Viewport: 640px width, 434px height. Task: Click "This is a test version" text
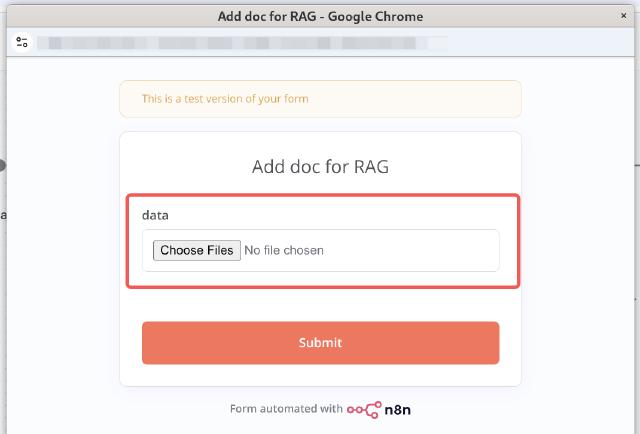(225, 99)
